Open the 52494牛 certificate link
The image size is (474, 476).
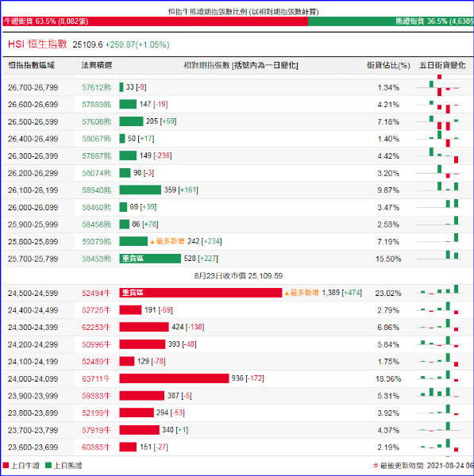(97, 293)
